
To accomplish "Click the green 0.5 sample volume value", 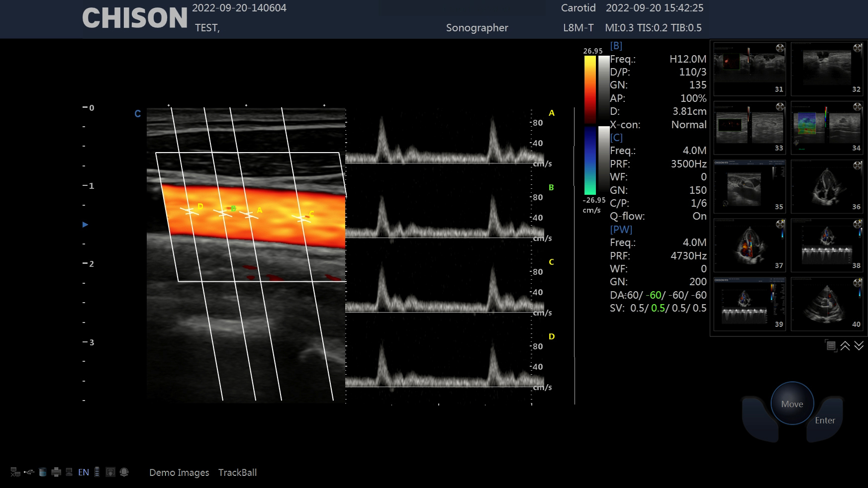I will tap(658, 308).
